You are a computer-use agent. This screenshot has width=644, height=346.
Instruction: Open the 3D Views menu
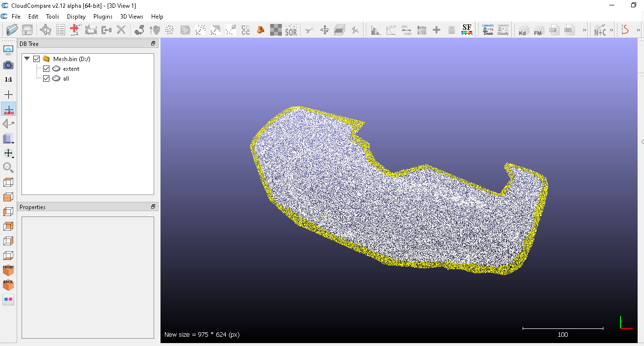(132, 17)
